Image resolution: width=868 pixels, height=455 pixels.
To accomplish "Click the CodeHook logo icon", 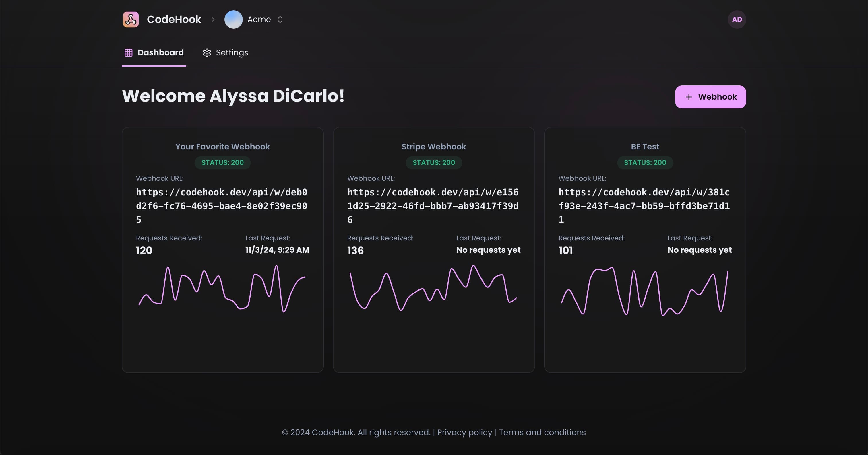I will click(x=131, y=20).
